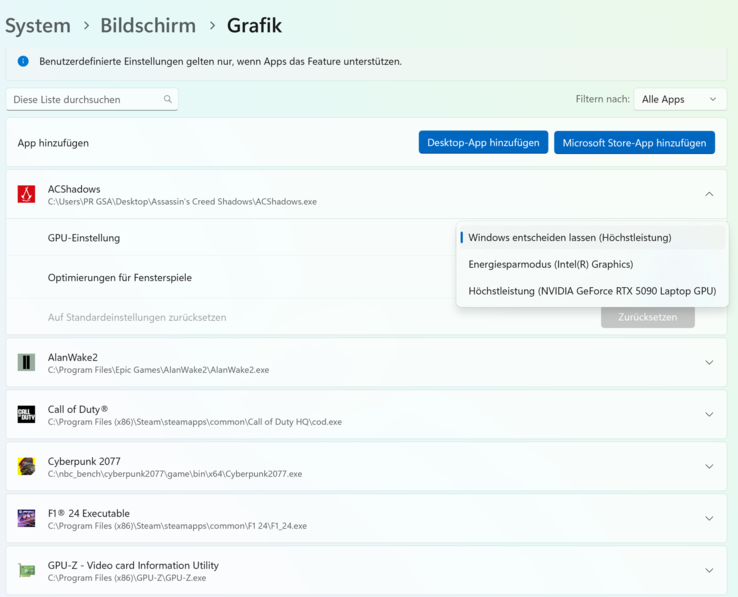
Task: Select Windows entscheiden lassen (Höchstleistung)
Action: (592, 237)
